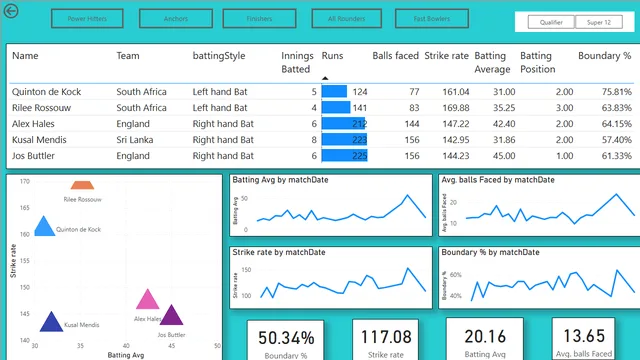Viewport: 640px width, 360px height.
Task: Click boundary percentage 75.81%
Action: tap(617, 92)
